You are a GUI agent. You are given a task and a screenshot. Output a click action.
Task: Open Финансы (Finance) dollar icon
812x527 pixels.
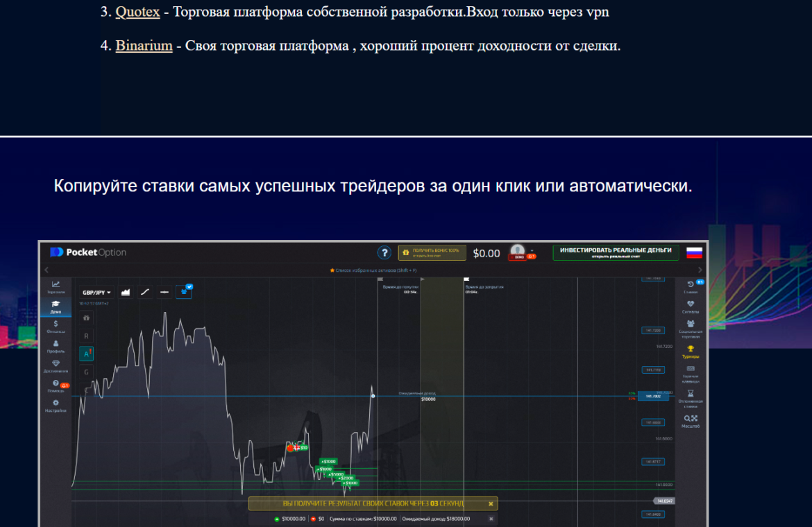point(56,326)
